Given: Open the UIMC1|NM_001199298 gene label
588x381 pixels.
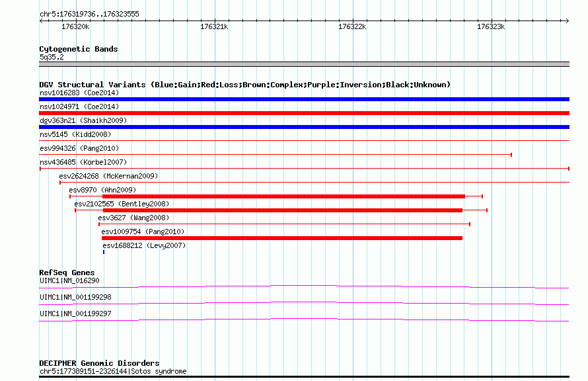Looking at the screenshot, I should click(x=75, y=297).
